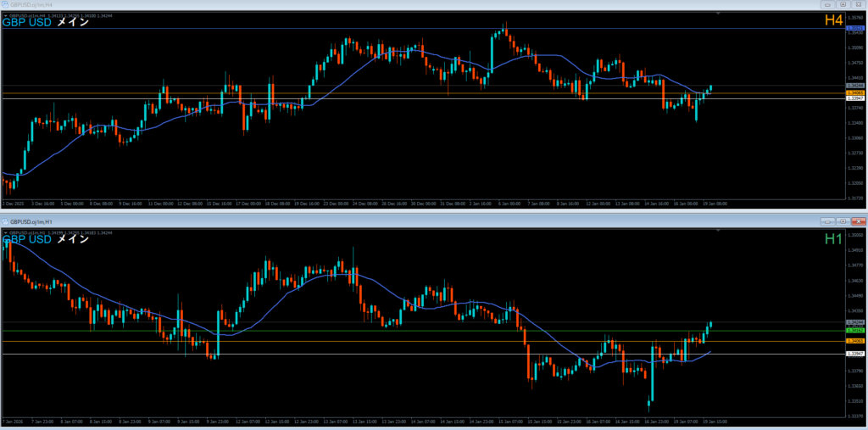Select the green H1 timeframe label
868x430 pixels.
(x=834, y=239)
